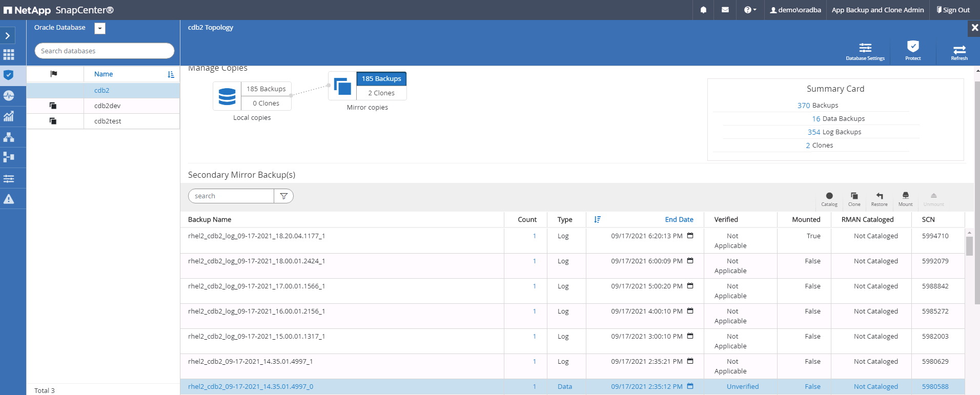Viewport: 980px width, 395px height.
Task: Open notifications bell icon
Action: 703,10
